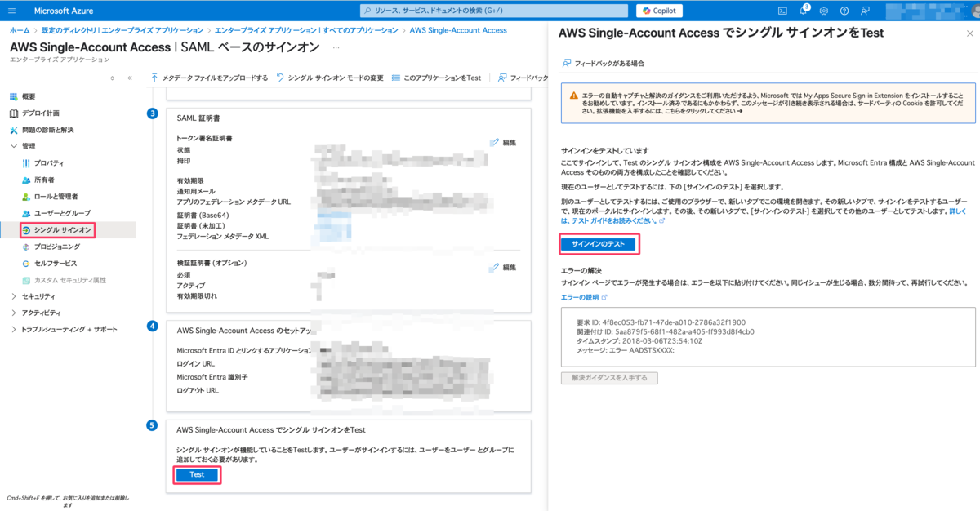Click the Copilot button
980x511 pixels.
pyautogui.click(x=659, y=11)
